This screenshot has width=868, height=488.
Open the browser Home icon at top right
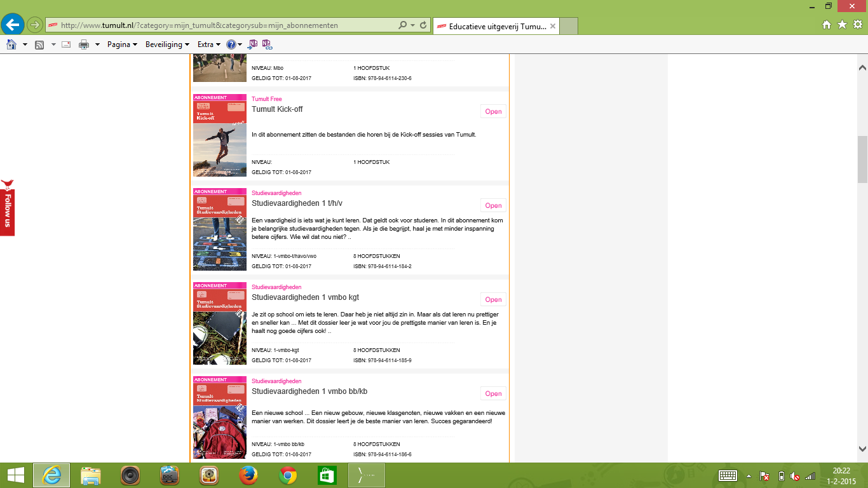[x=827, y=25]
